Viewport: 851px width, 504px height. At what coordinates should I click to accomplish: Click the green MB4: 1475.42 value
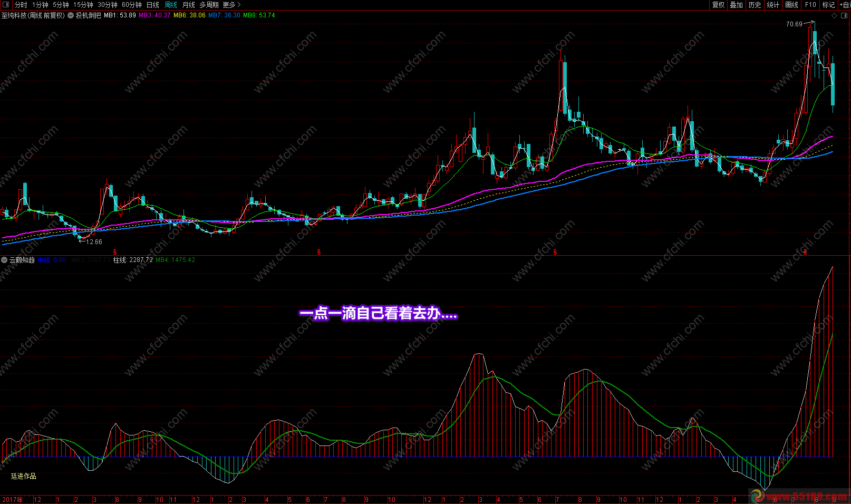coord(176,260)
